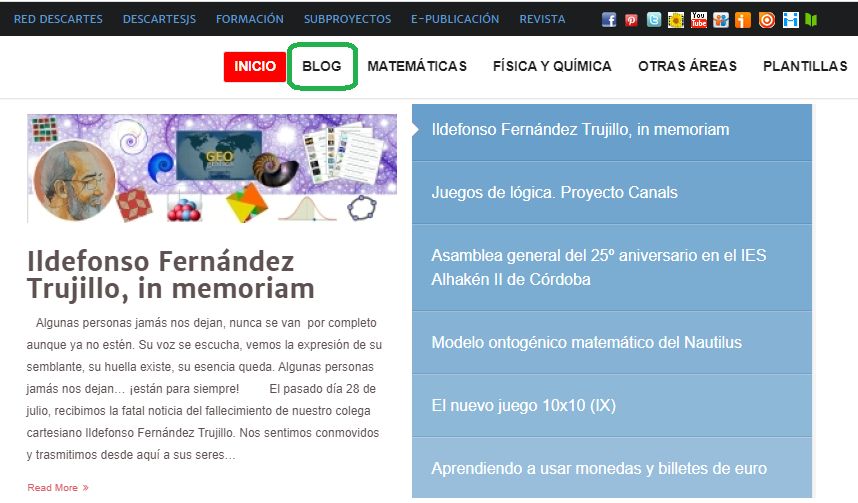Expand the OTRAS ÁREAS menu

point(687,66)
